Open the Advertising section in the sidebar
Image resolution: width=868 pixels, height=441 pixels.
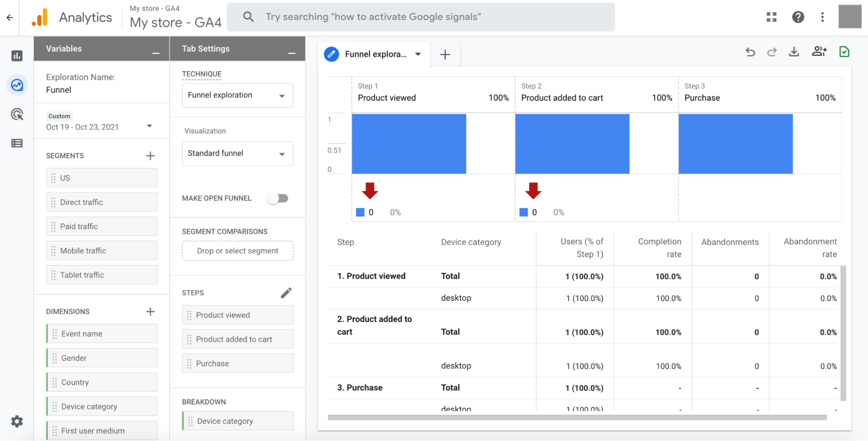(x=17, y=114)
